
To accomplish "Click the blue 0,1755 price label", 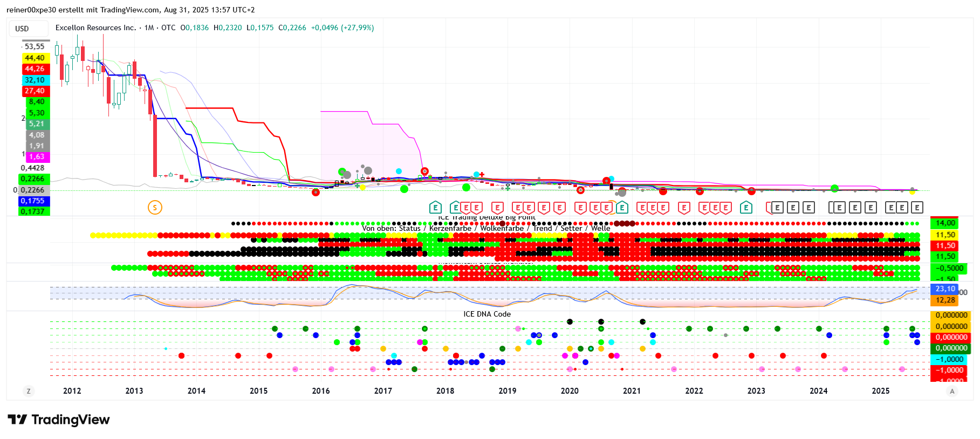I will [33, 201].
